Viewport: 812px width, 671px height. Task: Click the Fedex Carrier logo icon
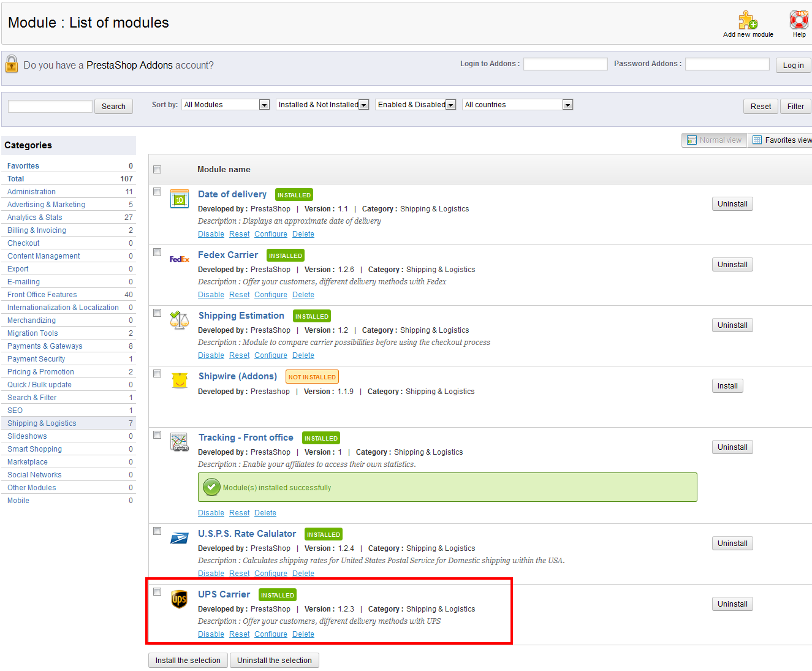179,259
